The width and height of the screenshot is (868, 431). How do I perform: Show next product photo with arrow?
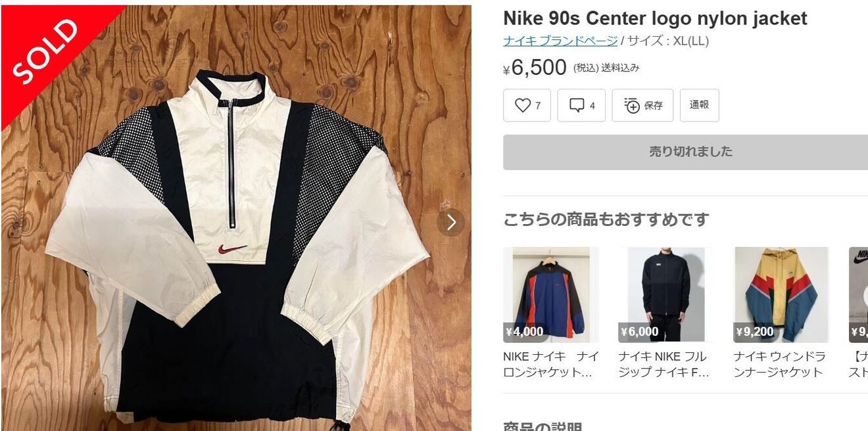click(450, 222)
